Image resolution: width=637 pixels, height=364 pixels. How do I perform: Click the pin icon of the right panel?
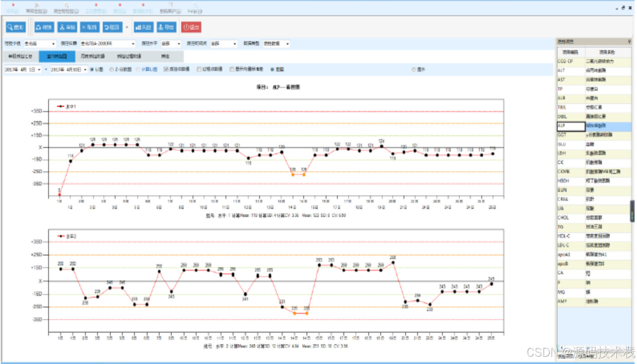[x=630, y=41]
